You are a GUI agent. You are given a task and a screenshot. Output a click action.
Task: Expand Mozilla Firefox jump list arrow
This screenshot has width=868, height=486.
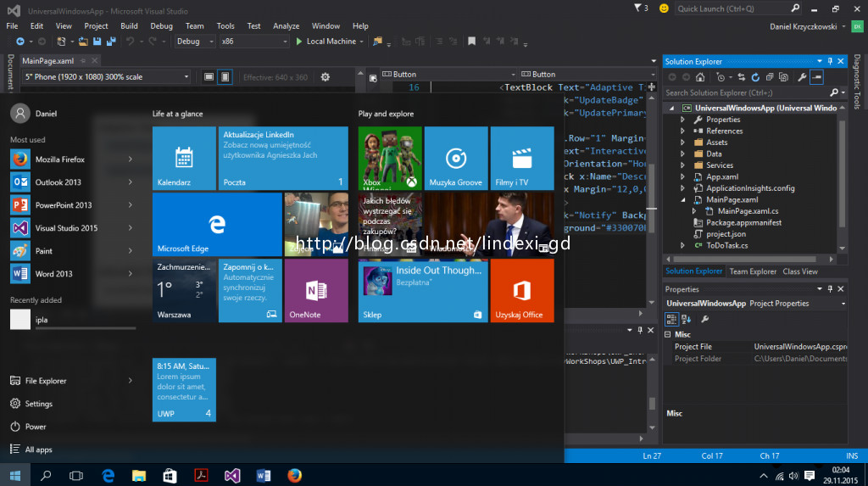[130, 159]
